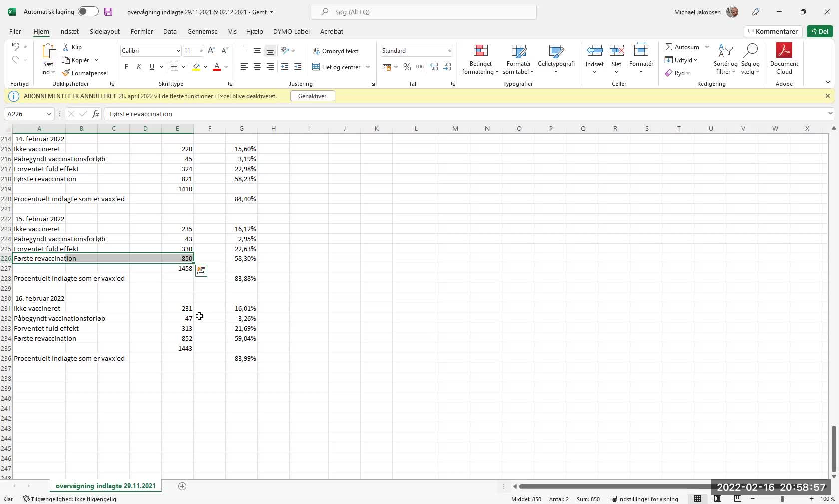Cut selection with Klip
Screen dimensions: 839x504
tap(73, 47)
